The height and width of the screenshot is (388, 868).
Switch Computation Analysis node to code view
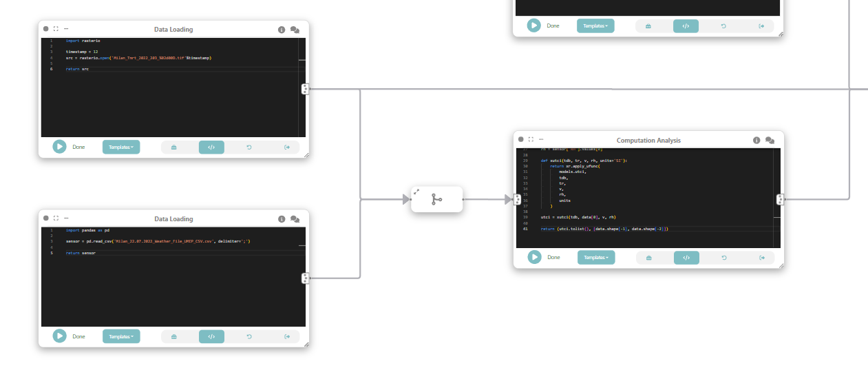686,258
